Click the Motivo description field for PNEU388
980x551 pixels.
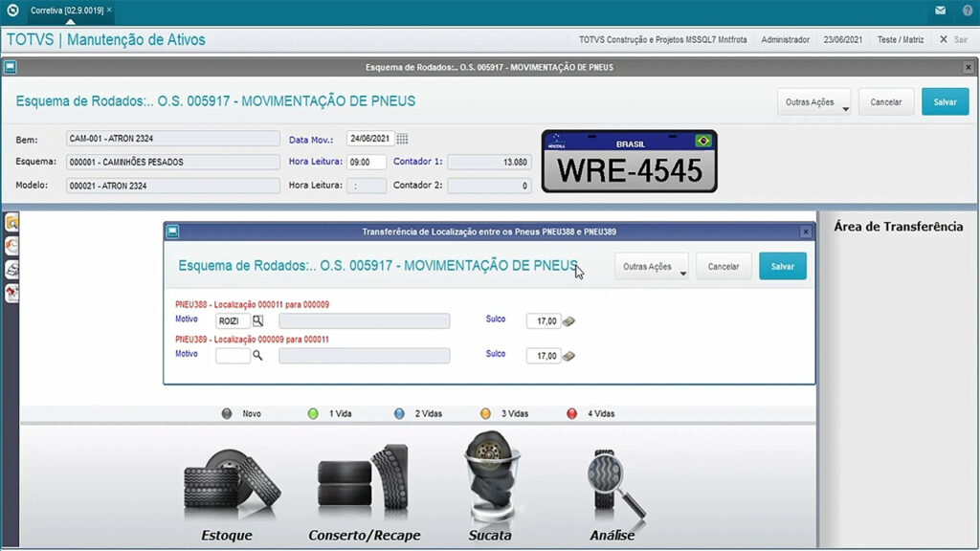[x=365, y=321]
